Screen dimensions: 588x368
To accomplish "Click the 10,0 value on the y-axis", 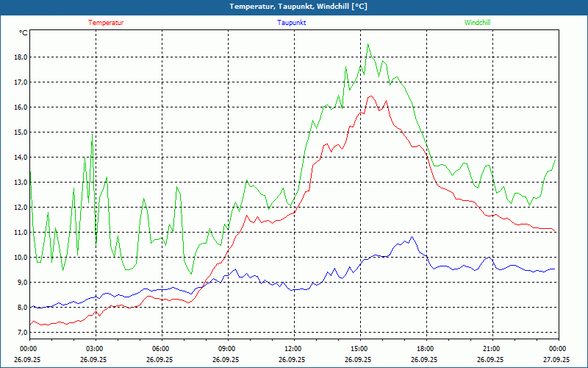I will 21,258.
